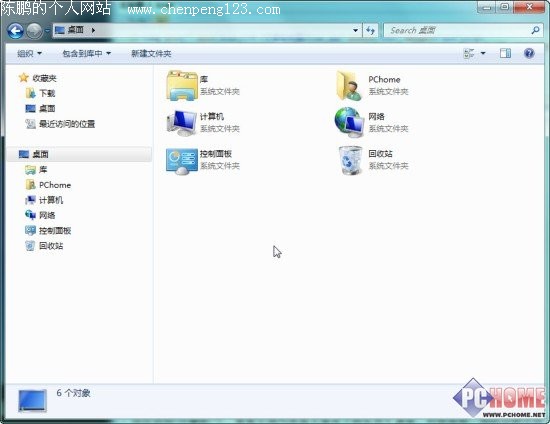Click the 回收站 icon in navigation tree

point(30,246)
